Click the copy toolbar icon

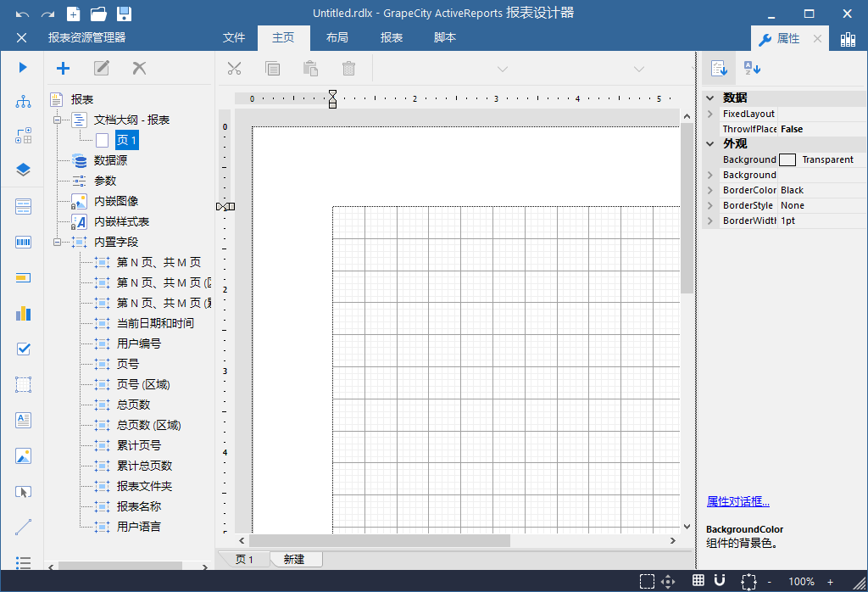[272, 69]
